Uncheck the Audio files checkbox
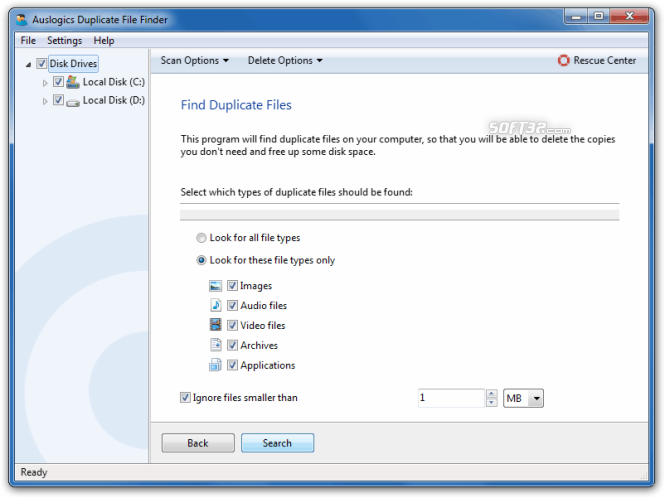The height and width of the screenshot is (498, 665). pyautogui.click(x=232, y=305)
